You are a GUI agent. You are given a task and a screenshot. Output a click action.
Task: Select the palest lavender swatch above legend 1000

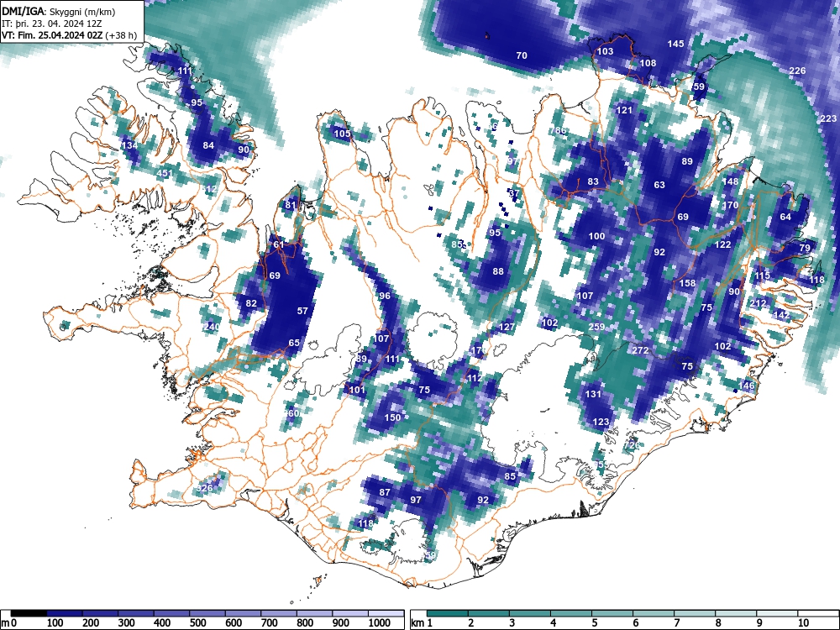(386, 613)
